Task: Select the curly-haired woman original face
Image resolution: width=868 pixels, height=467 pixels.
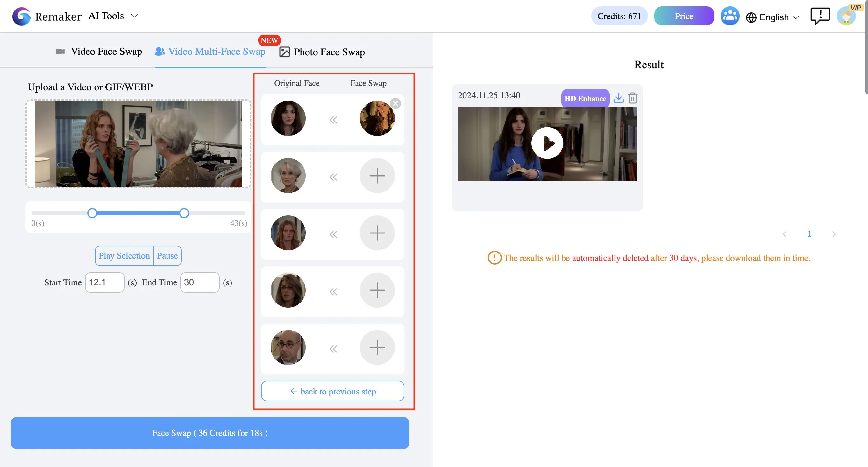Action: click(288, 233)
